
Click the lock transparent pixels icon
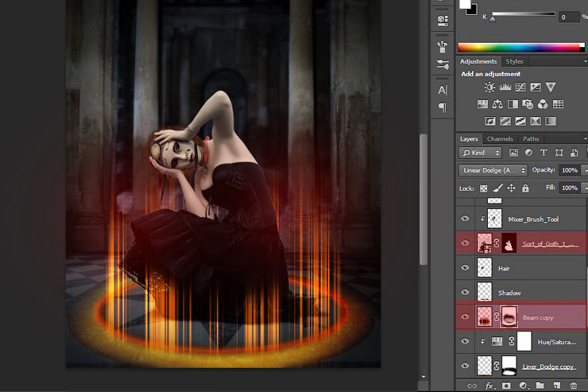(x=483, y=188)
